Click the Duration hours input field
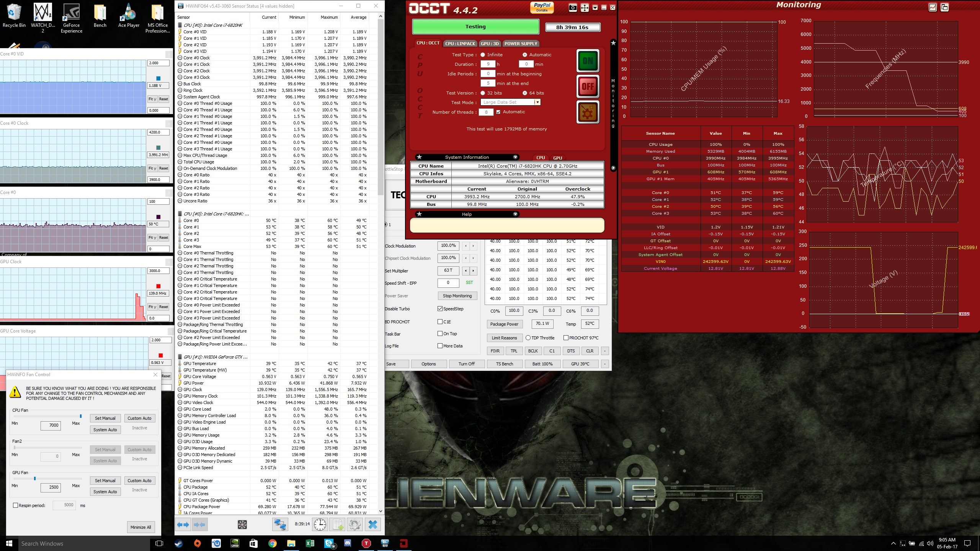Image resolution: width=980 pixels, height=551 pixels. click(x=488, y=64)
